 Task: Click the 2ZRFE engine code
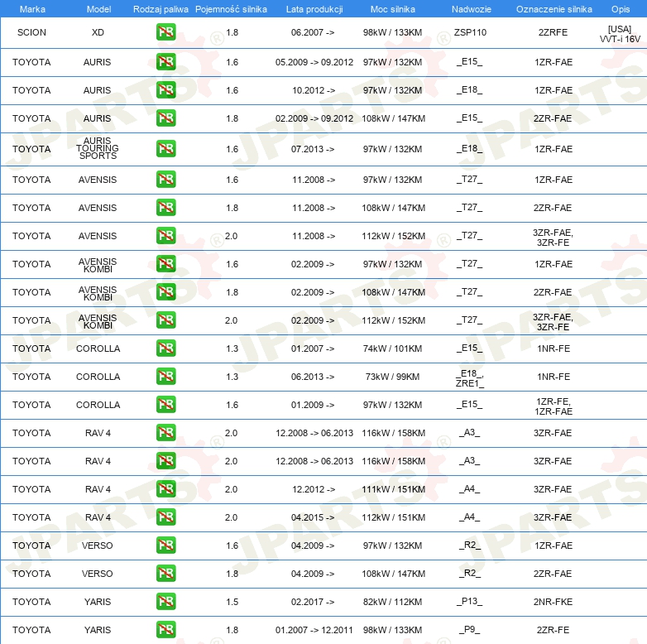pyautogui.click(x=553, y=32)
